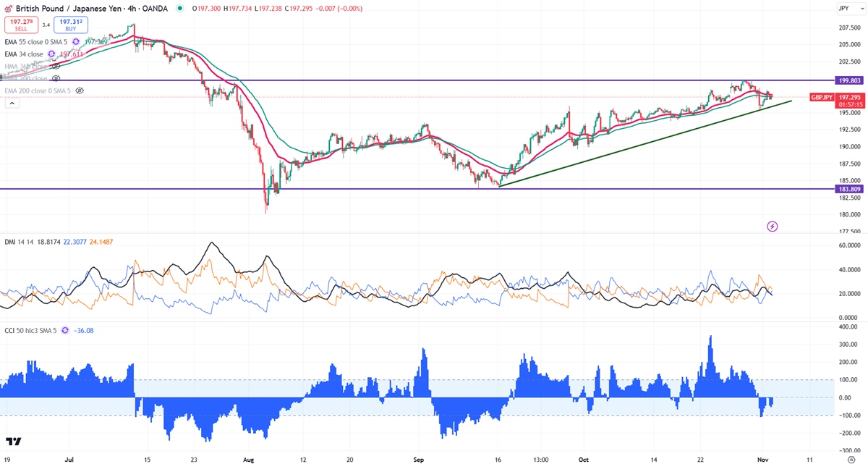Viewport: 868px width, 464px height.
Task: Click the EMA 55 purple refresh icon
Action: point(76,42)
